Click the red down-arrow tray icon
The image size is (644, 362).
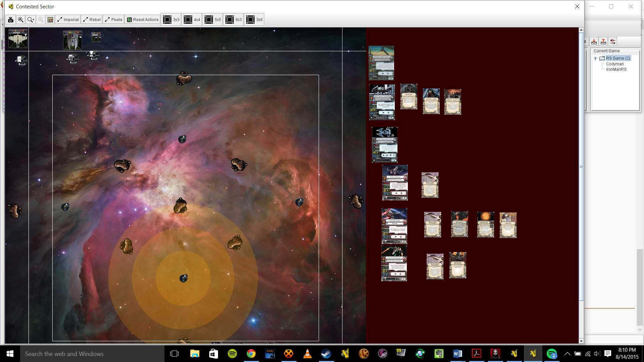pos(594,42)
